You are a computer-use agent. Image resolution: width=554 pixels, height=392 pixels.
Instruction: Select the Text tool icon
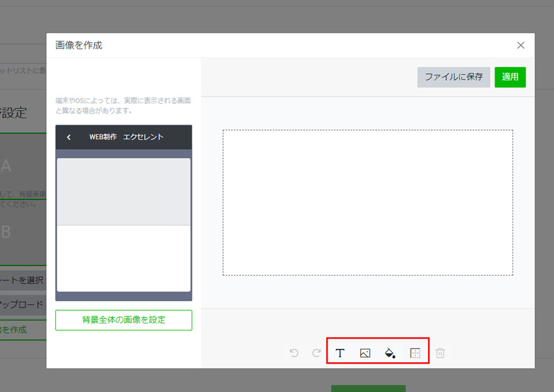(x=340, y=353)
